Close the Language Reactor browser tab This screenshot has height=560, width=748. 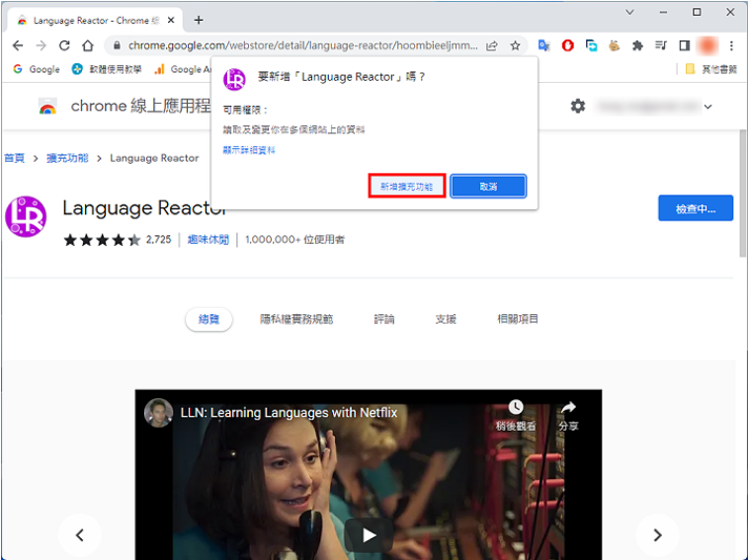(171, 20)
